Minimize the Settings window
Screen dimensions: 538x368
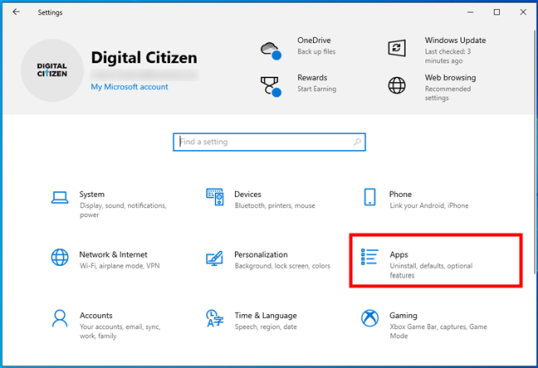point(470,12)
